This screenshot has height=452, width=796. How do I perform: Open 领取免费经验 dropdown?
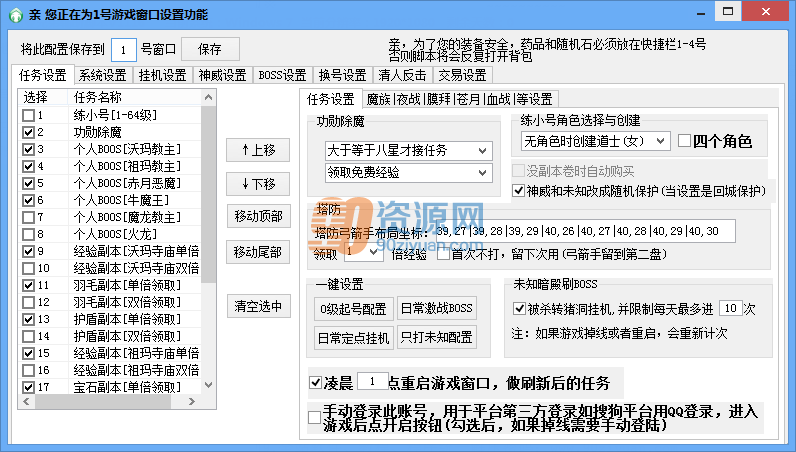(409, 173)
